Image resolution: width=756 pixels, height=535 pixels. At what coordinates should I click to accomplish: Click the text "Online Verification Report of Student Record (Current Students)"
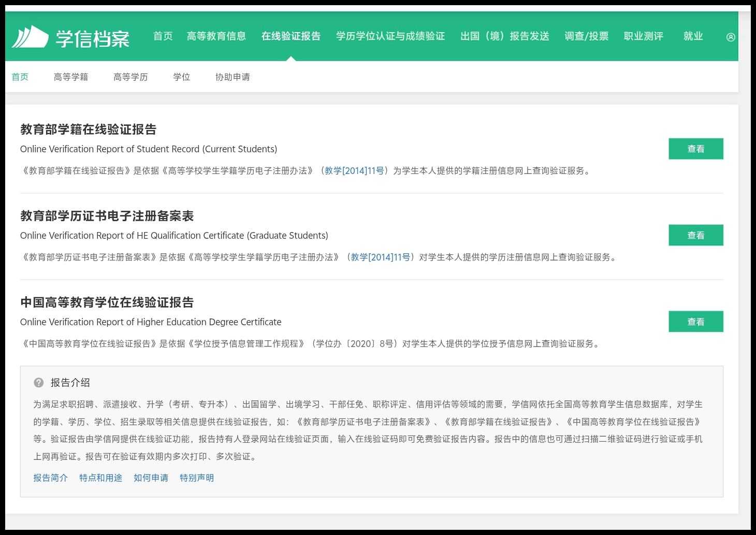point(149,149)
